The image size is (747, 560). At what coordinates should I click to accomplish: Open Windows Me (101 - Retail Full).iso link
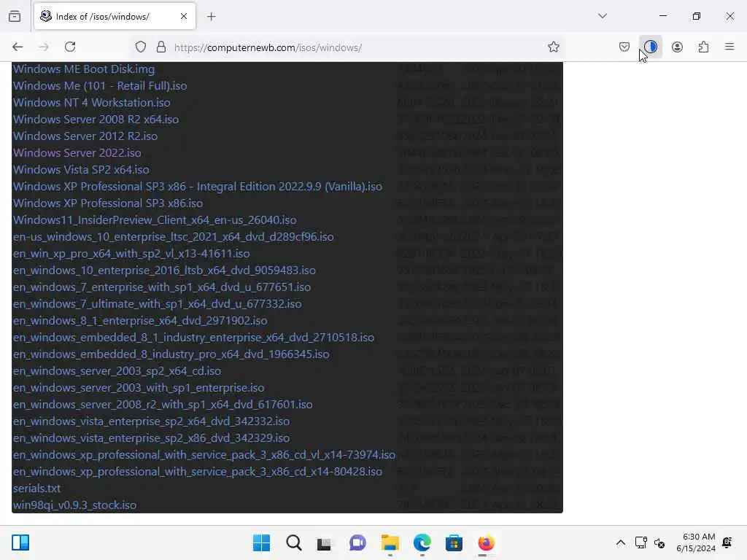[x=100, y=86]
